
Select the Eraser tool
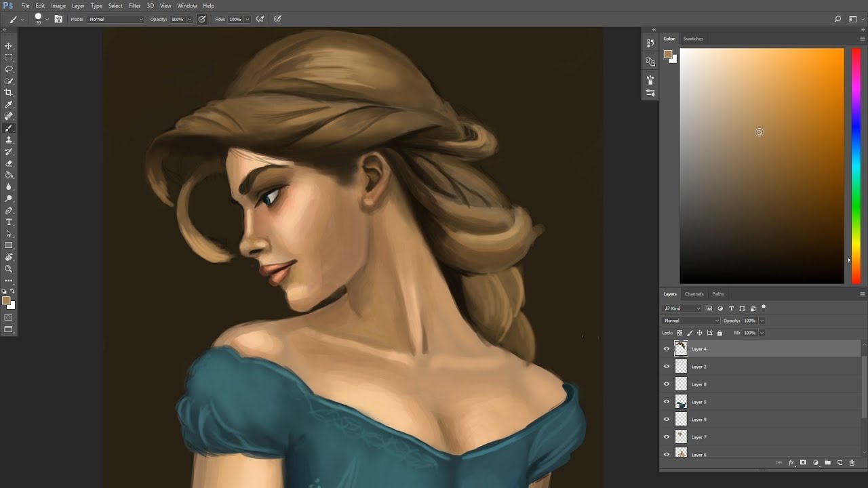[9, 163]
